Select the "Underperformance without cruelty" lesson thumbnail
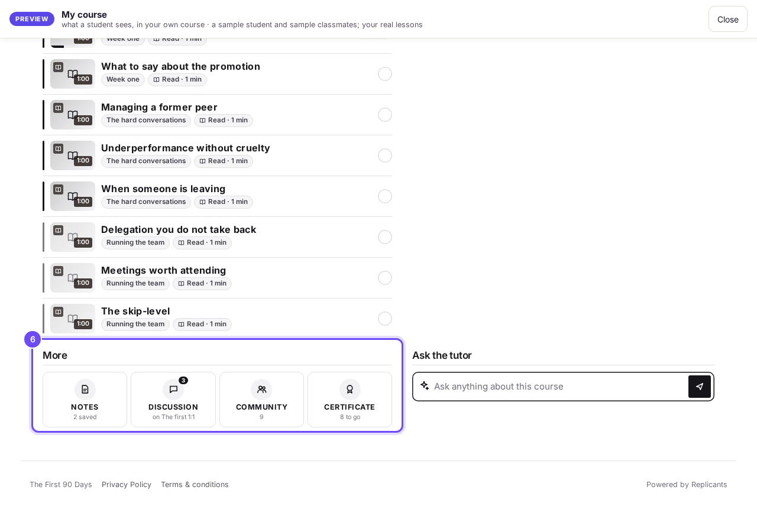 [x=73, y=155]
